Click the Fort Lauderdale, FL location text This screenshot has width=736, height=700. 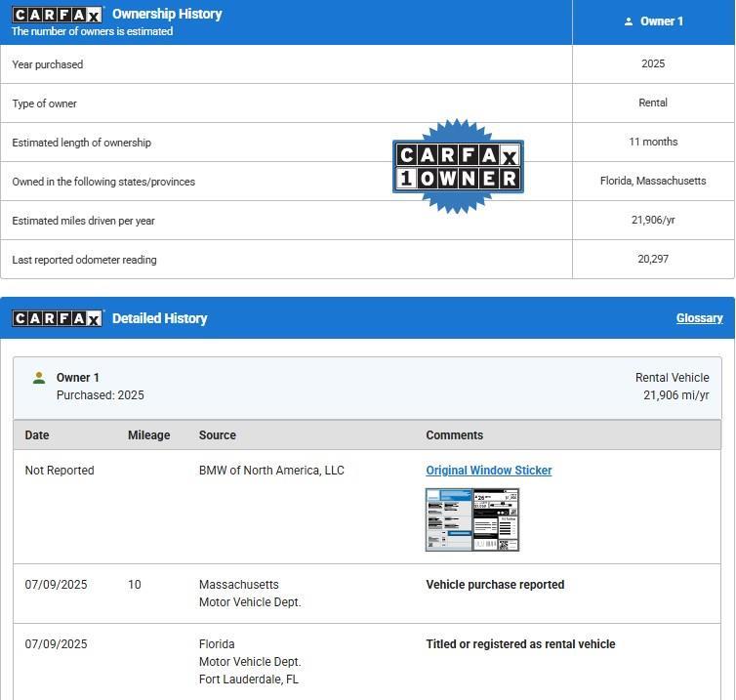click(x=249, y=679)
